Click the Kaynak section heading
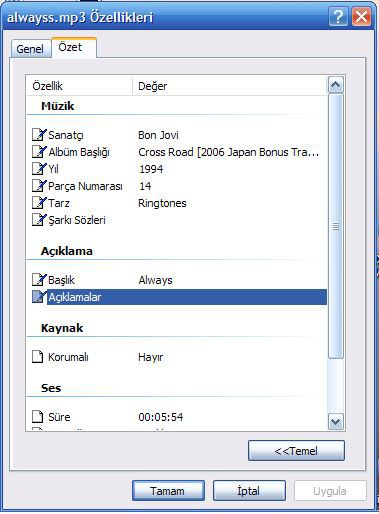Screen dimensions: 379x514 pos(62,328)
